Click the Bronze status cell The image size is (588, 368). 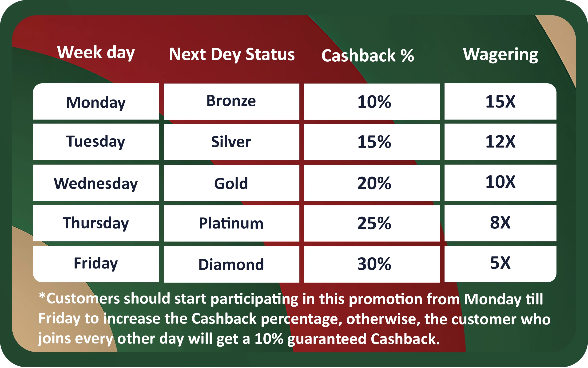231,101
